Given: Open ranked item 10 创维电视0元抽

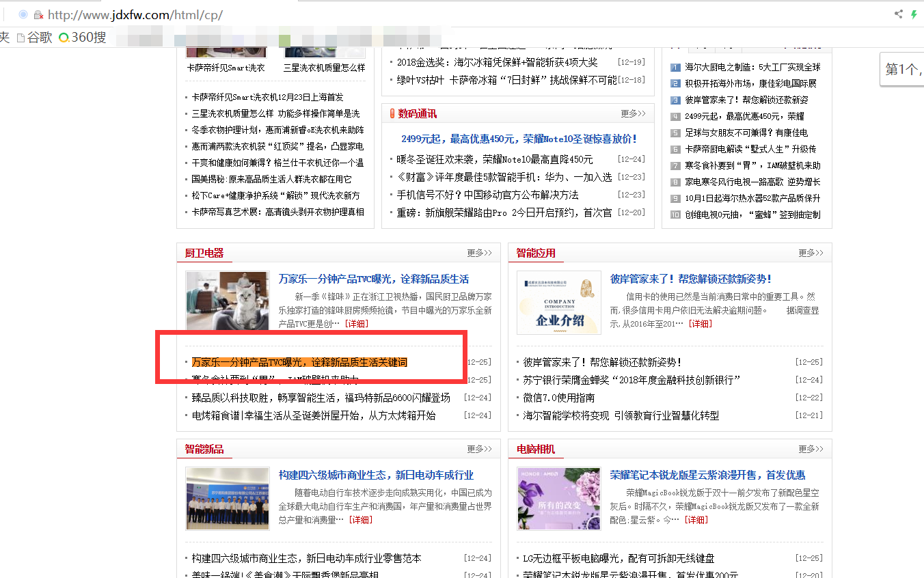Looking at the screenshot, I should [x=752, y=215].
